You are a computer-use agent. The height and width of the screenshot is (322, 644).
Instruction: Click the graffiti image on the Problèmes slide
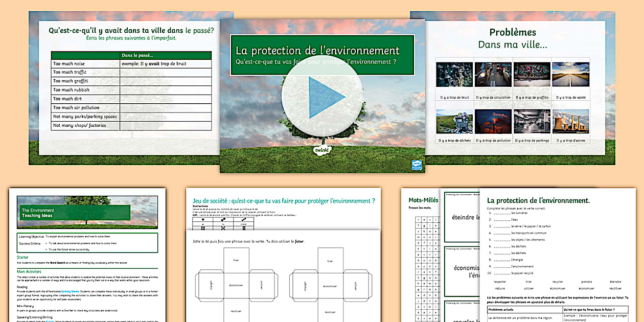[x=532, y=74]
